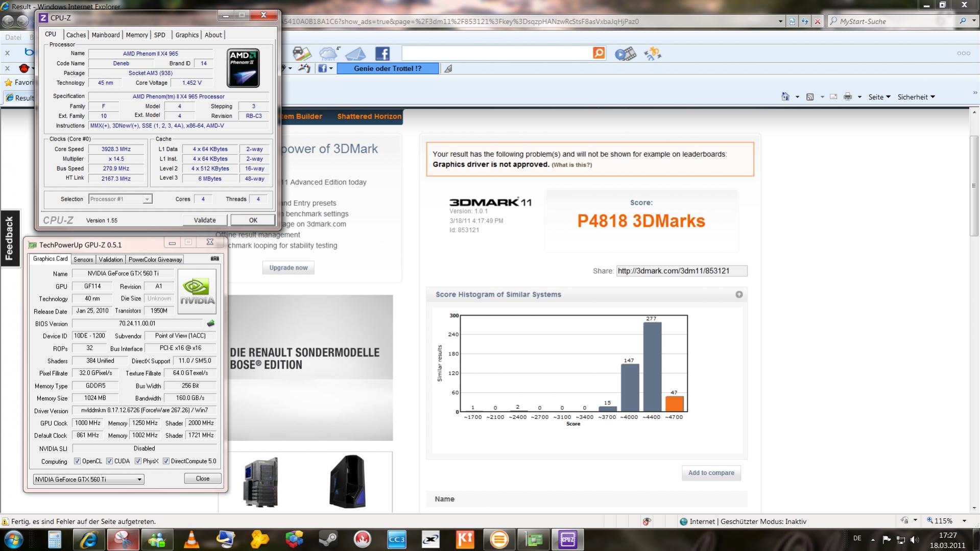Expand the address bar history dropdown
980x551 pixels.
pyautogui.click(x=780, y=21)
